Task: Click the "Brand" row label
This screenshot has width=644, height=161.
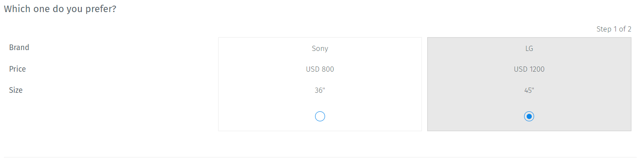Action: pyautogui.click(x=19, y=47)
